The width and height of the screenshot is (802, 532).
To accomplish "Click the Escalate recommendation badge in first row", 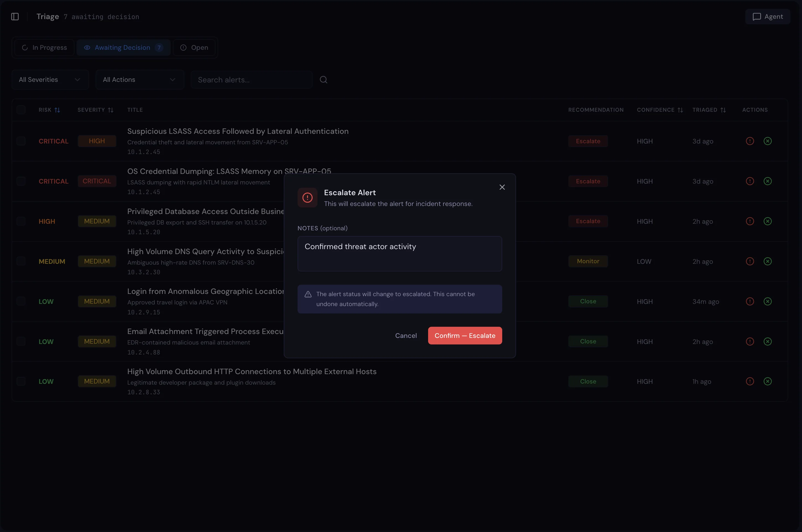I will click(x=588, y=141).
